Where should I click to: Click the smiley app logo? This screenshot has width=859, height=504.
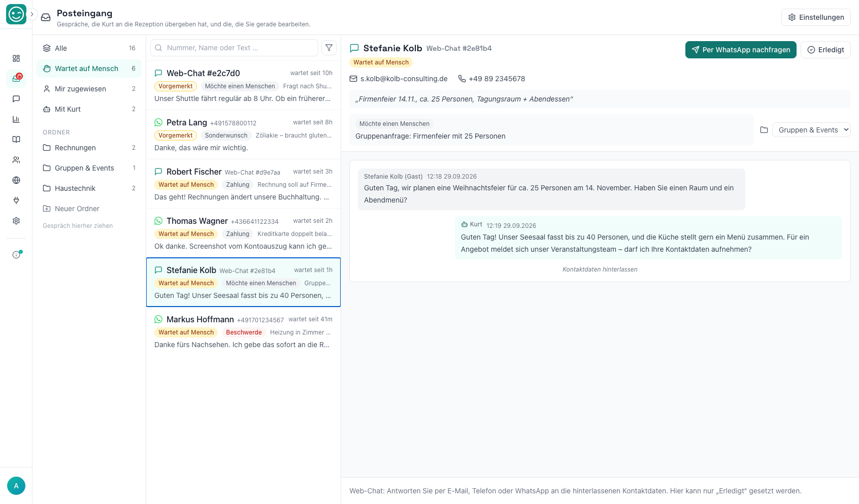point(16,14)
